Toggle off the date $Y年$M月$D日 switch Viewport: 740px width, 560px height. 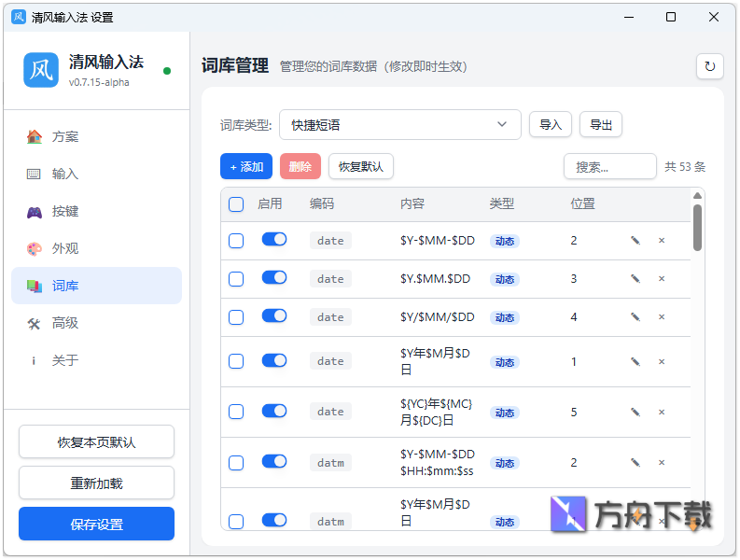[x=274, y=361]
